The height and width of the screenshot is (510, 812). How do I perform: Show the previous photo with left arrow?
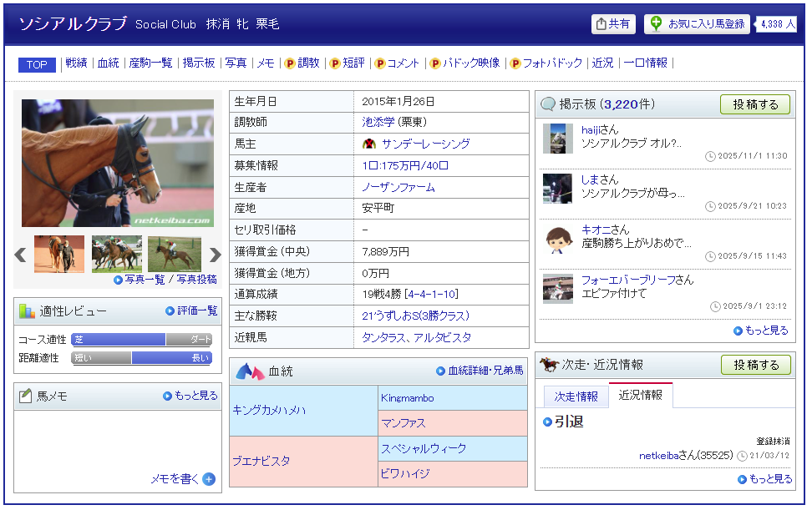point(21,255)
